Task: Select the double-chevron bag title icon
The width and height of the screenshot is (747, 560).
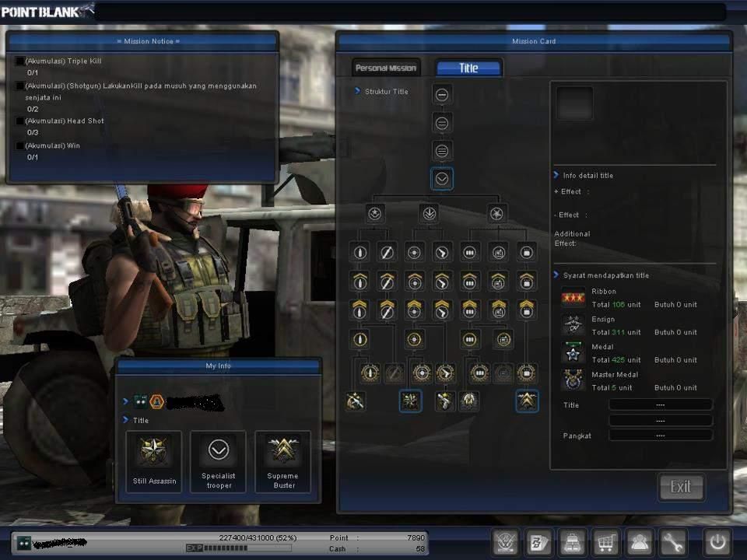Action: pos(527,310)
